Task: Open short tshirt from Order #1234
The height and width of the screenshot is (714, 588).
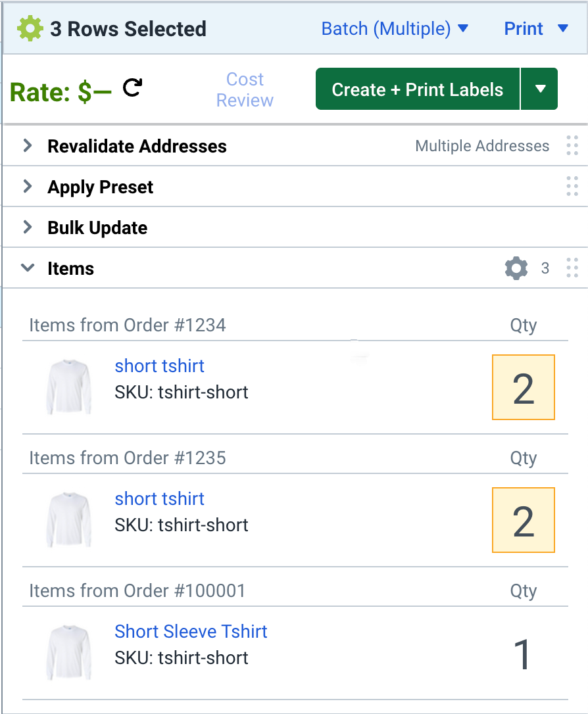Action: click(x=159, y=366)
